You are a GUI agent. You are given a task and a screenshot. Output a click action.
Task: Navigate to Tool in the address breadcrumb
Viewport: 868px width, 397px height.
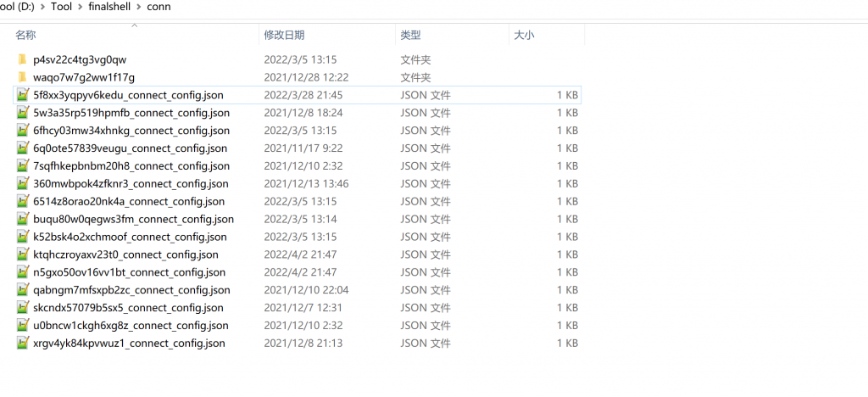(61, 7)
